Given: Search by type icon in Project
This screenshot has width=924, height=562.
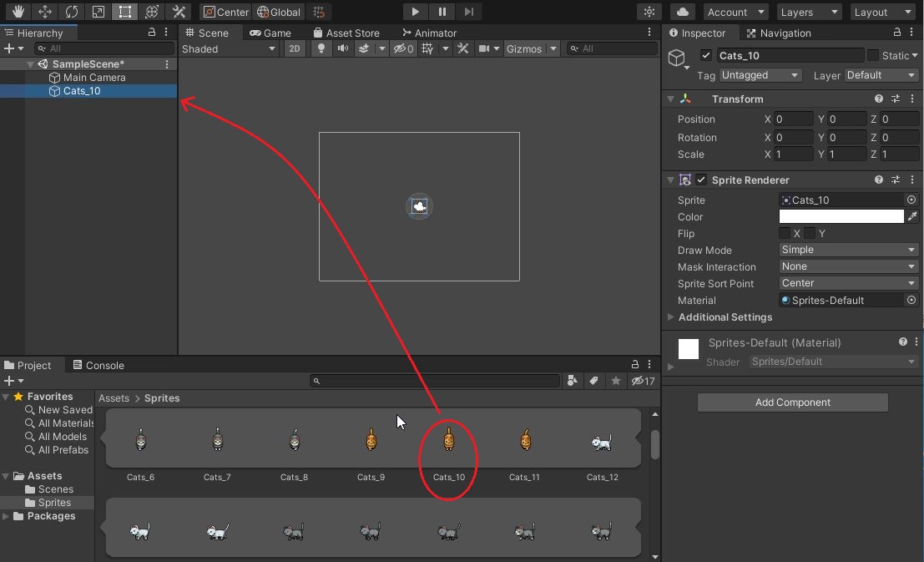Looking at the screenshot, I should (x=572, y=381).
